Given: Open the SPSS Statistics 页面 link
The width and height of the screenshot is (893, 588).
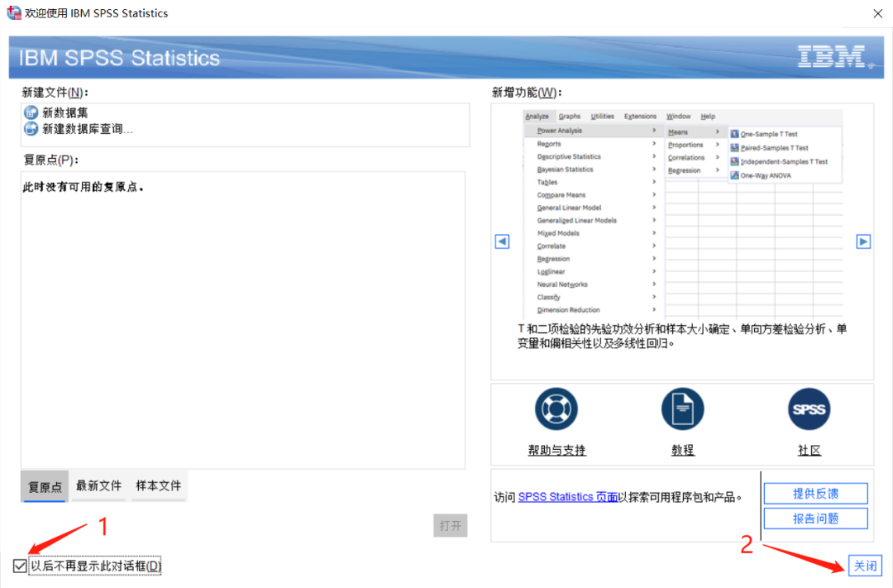Looking at the screenshot, I should pos(568,497).
